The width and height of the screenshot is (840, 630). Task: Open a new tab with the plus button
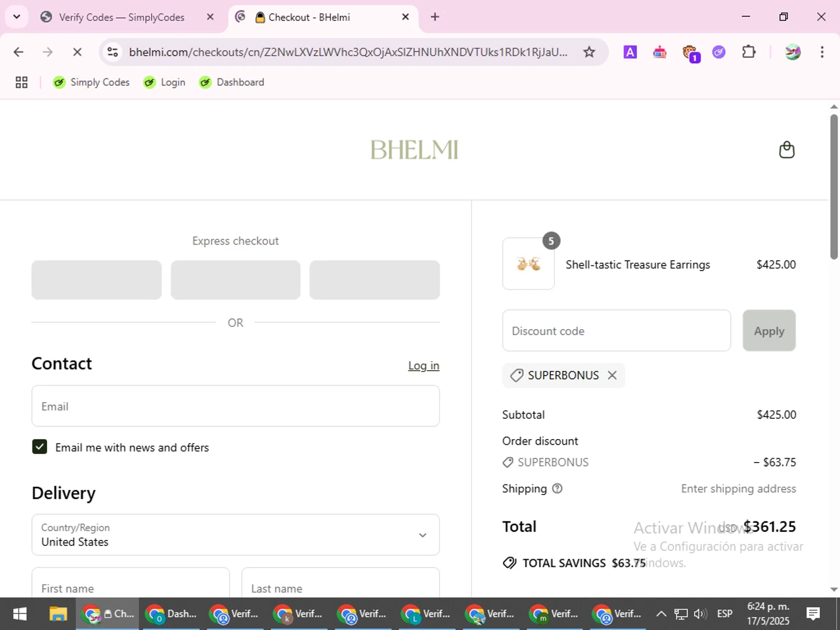pyautogui.click(x=435, y=17)
